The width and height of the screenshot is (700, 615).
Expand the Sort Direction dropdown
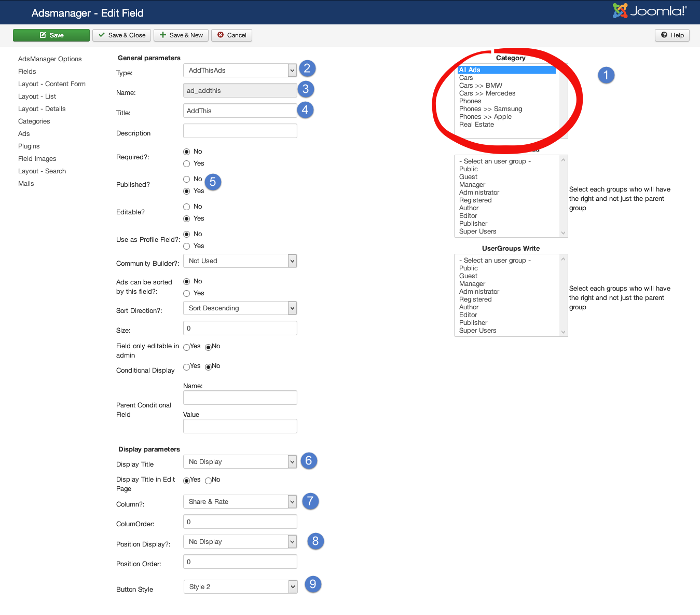point(240,308)
